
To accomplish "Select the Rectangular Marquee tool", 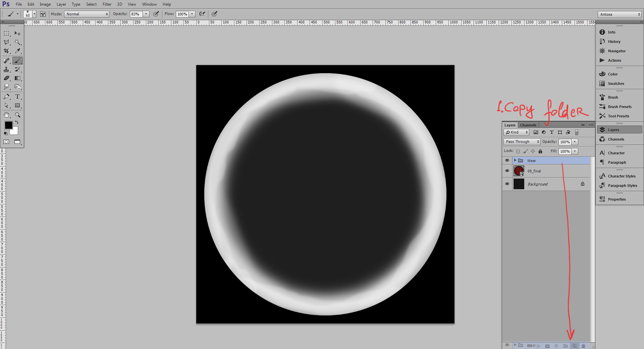I will pos(7,34).
